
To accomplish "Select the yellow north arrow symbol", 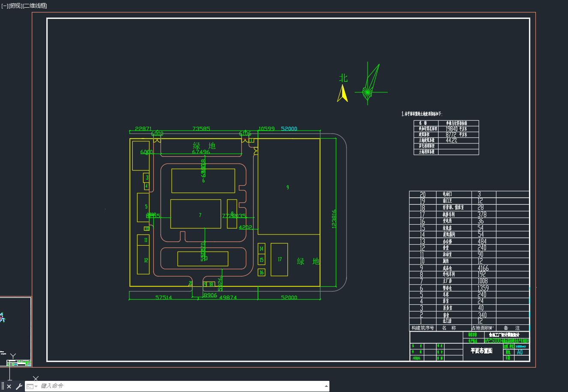I will [342, 93].
